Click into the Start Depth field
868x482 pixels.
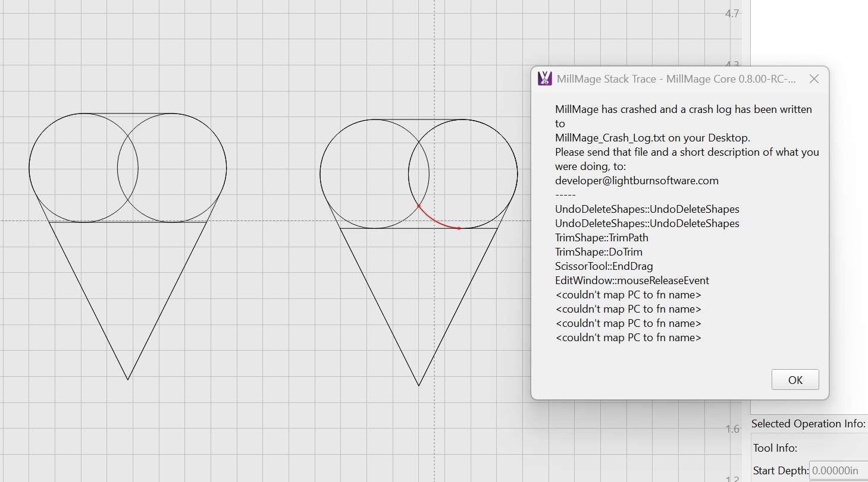[838, 471]
